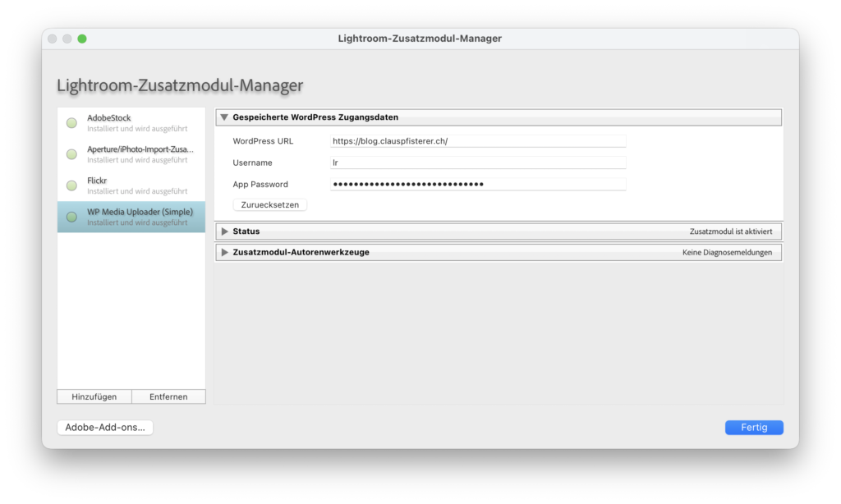The height and width of the screenshot is (504, 841).
Task: Click the Aperture/iPhoto plugin status indicator
Action: [x=71, y=154]
